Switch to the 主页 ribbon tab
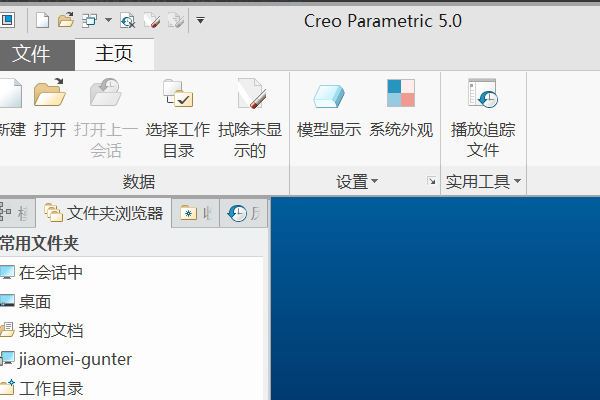This screenshot has width=600, height=400. (114, 53)
